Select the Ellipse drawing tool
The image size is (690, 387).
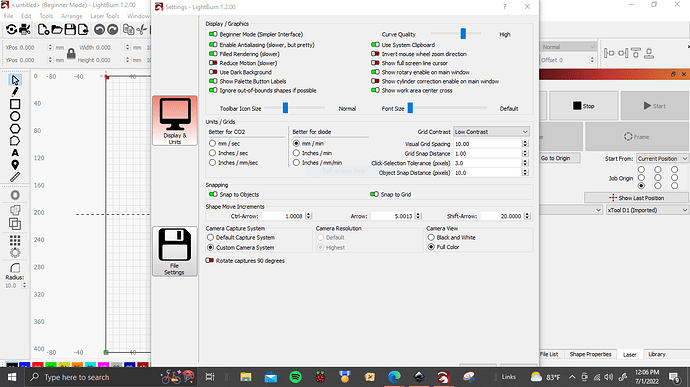pos(15,116)
